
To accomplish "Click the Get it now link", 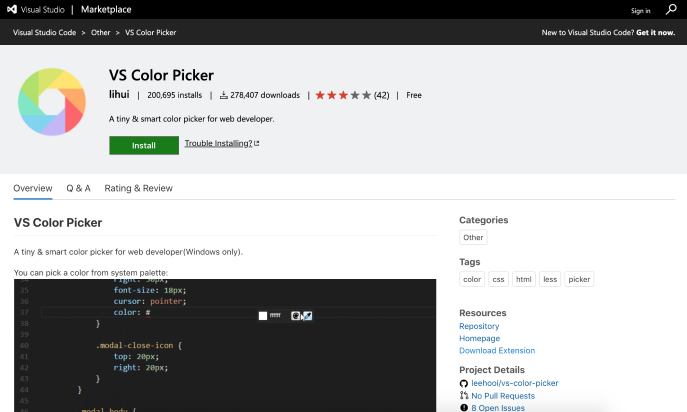I will [655, 32].
